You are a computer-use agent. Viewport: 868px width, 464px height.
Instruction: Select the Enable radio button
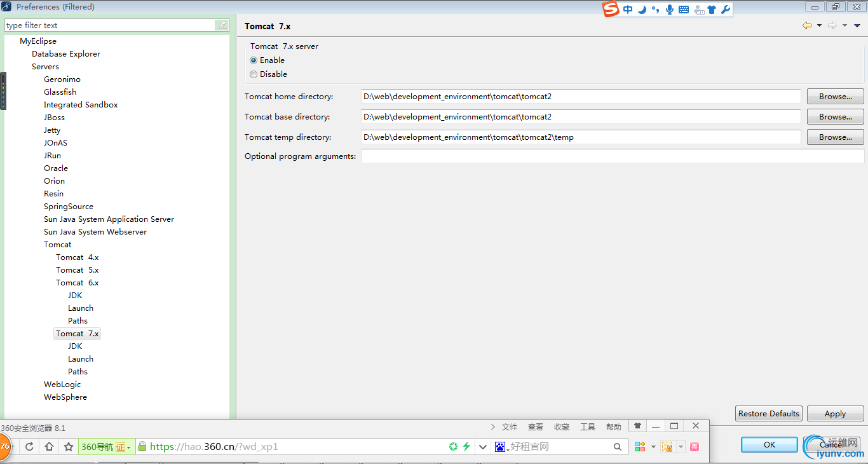[254, 60]
